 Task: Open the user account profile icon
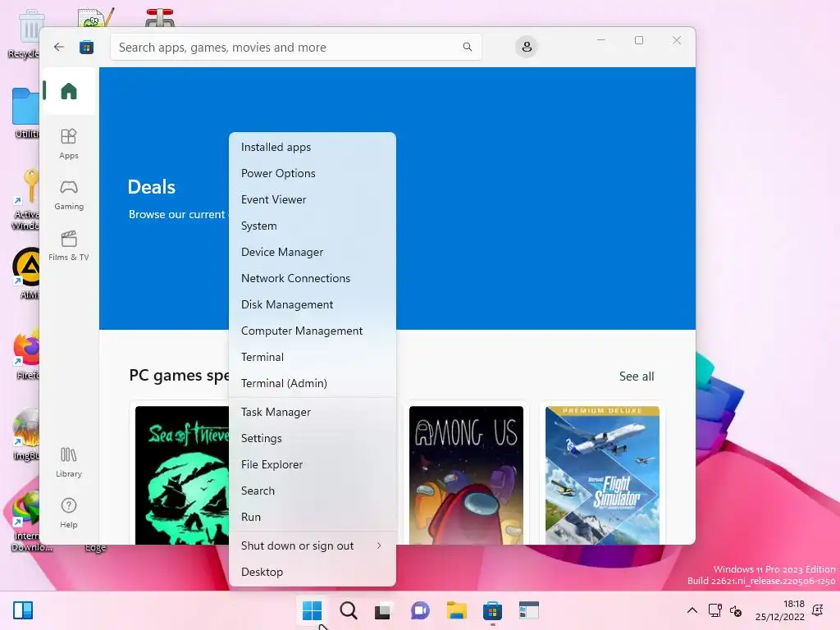[x=527, y=47]
